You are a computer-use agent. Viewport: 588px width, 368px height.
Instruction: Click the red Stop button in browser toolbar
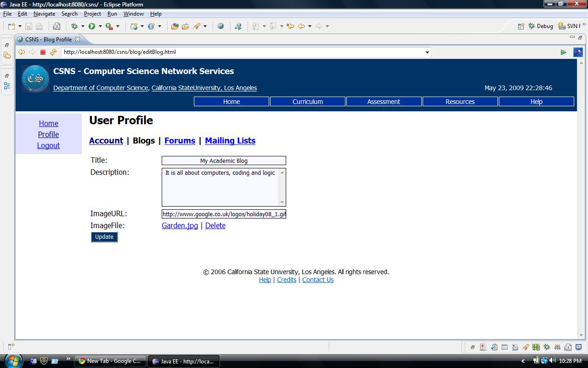[43, 52]
